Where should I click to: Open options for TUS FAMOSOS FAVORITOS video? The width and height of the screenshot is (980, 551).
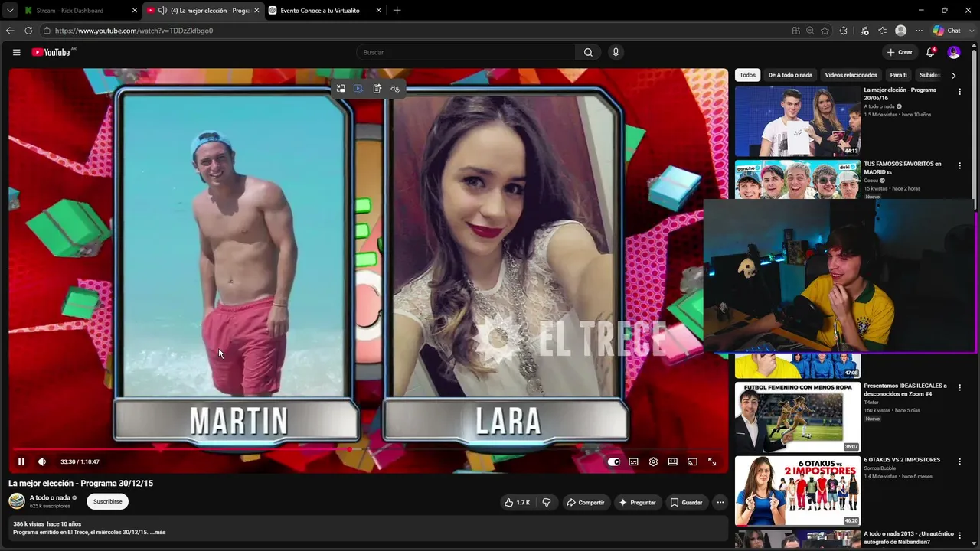pos(959,166)
